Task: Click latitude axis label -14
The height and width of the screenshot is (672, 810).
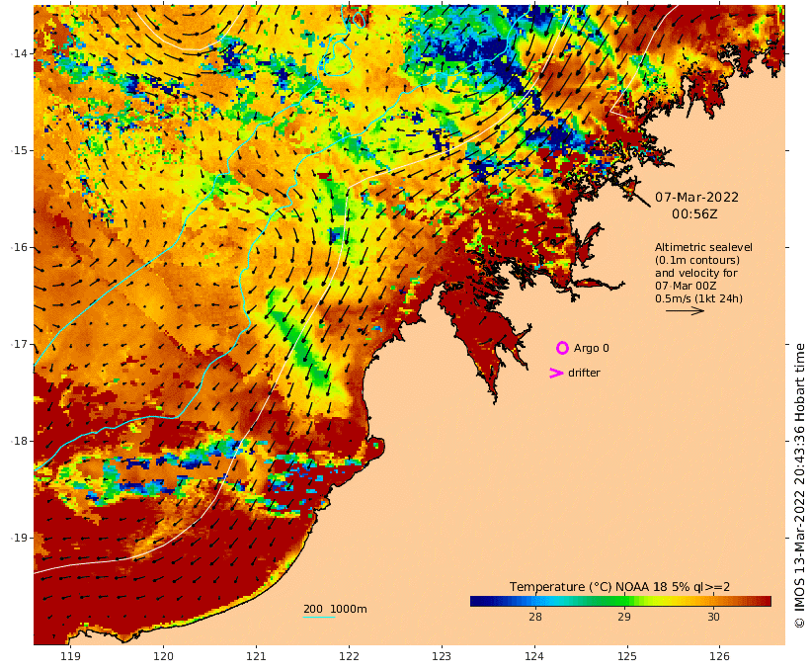Action: pyautogui.click(x=19, y=53)
